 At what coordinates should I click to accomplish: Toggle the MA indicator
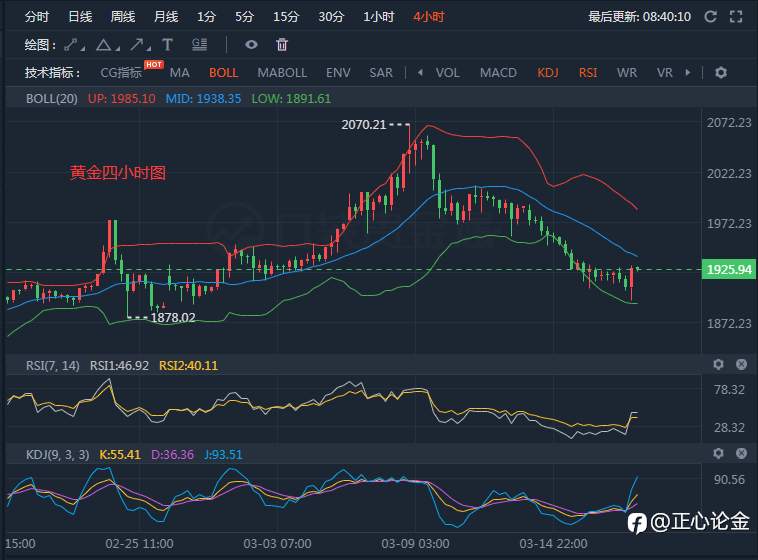coord(179,73)
